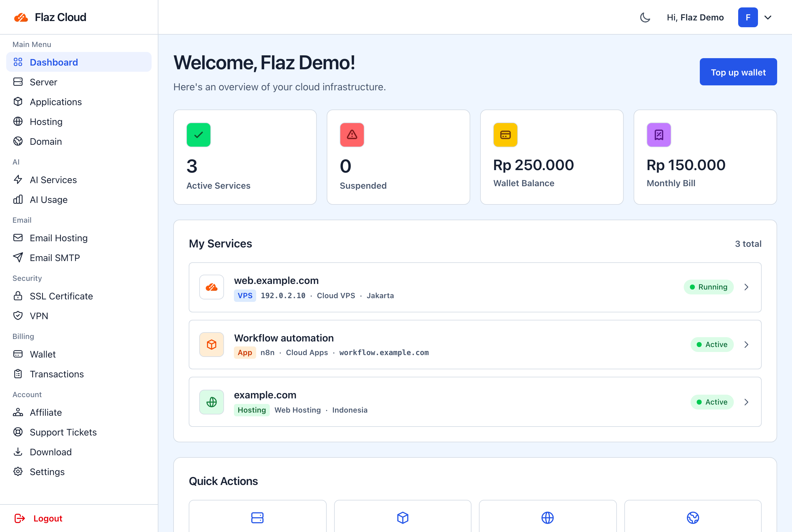Open the Dashboard menu item

[x=79, y=62]
